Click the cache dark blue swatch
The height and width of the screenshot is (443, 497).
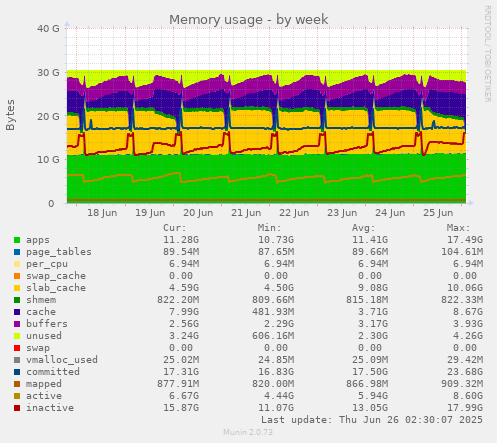tap(17, 312)
